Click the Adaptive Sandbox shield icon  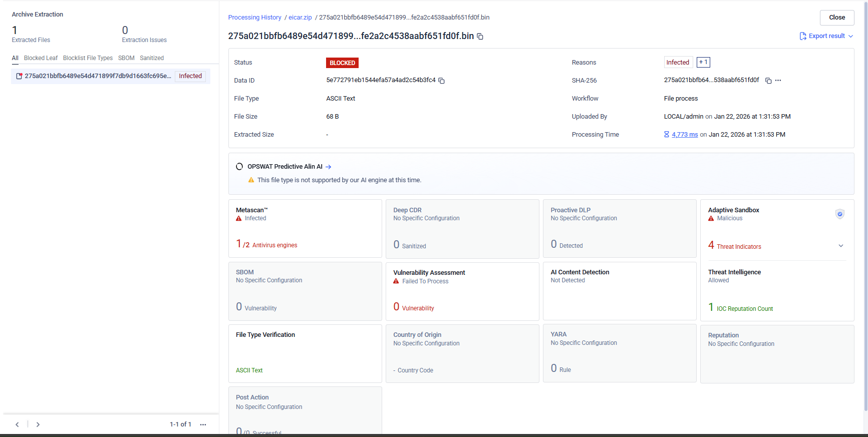840,214
